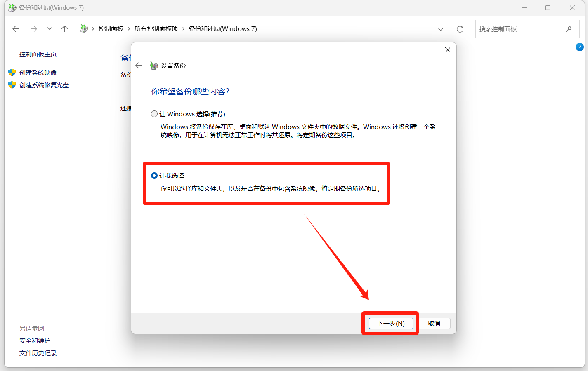This screenshot has width=588, height=371.
Task: Click the search magnifier icon
Action: point(569,29)
